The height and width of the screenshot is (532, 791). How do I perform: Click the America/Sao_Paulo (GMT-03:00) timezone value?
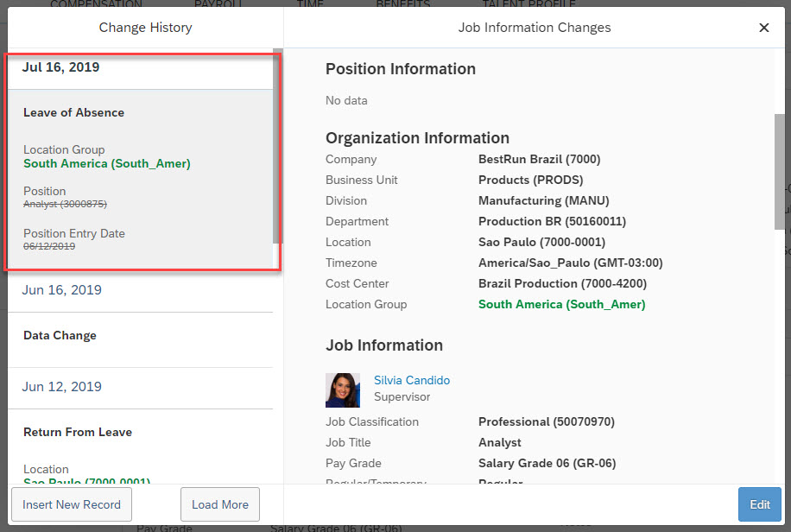coord(571,263)
